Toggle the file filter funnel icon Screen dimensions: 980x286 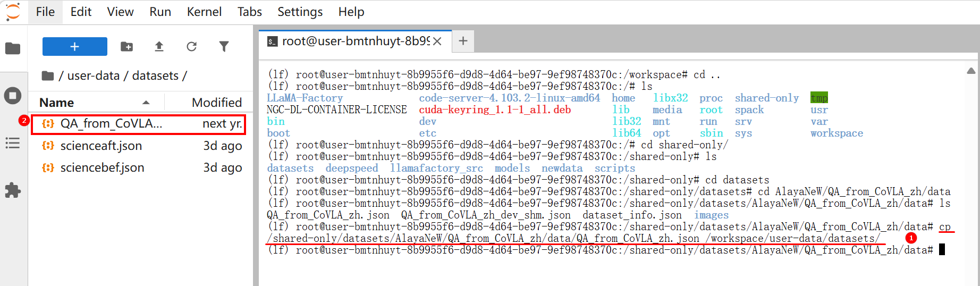pyautogui.click(x=224, y=47)
